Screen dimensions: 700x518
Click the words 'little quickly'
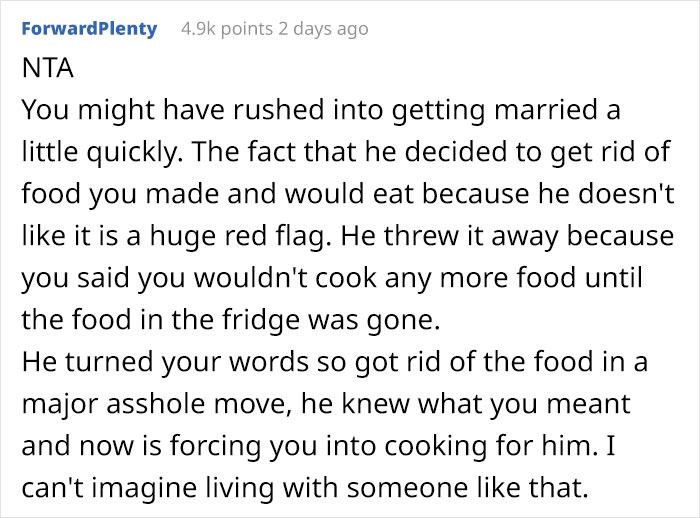point(87,149)
